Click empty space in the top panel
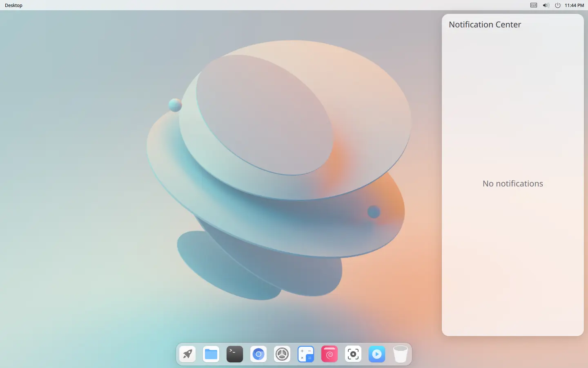This screenshot has width=588, height=368. tap(286, 5)
